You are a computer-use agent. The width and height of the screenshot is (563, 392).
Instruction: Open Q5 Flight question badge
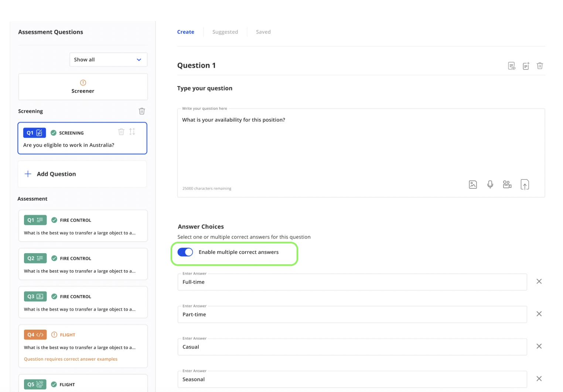(35, 384)
